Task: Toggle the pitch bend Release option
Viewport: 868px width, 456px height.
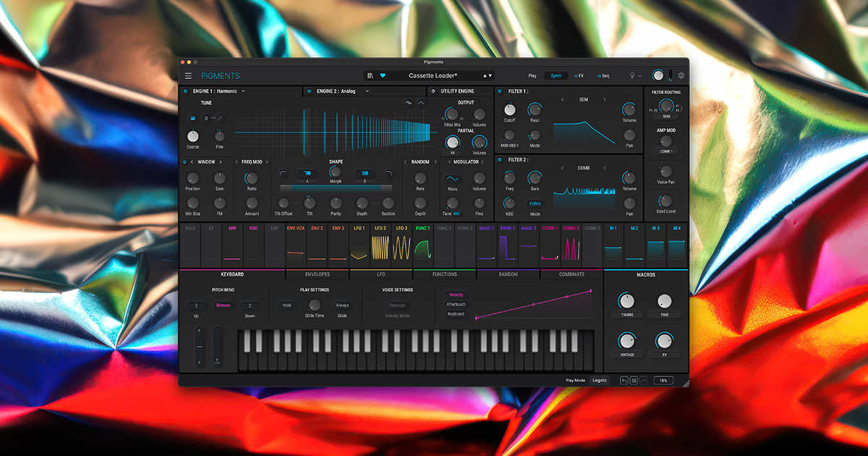Action: click(223, 305)
